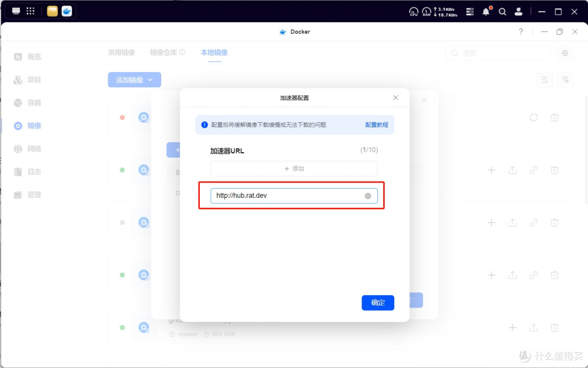
Task: Click the info icon beside 镜像仓库
Action: (x=182, y=52)
